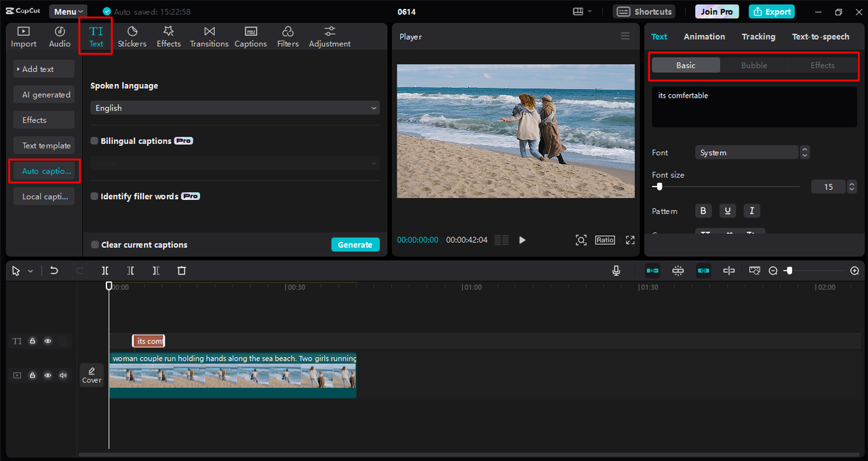Select the Bubble sub-tab
Image resolution: width=868 pixels, height=461 pixels.
[754, 65]
